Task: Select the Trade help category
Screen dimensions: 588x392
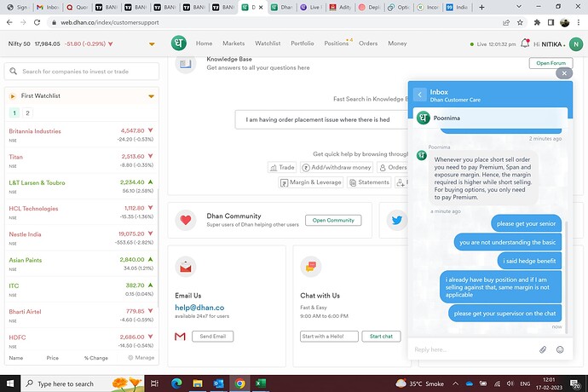Action: [282, 167]
